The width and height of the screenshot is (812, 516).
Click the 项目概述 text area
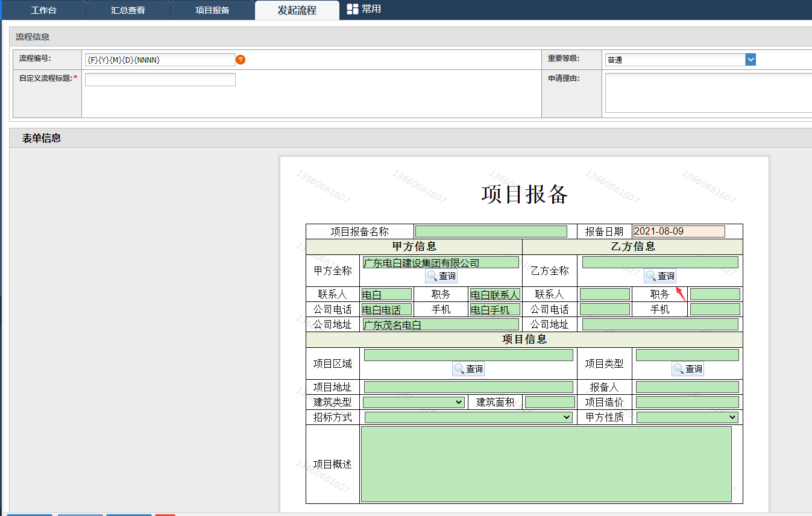(546, 464)
